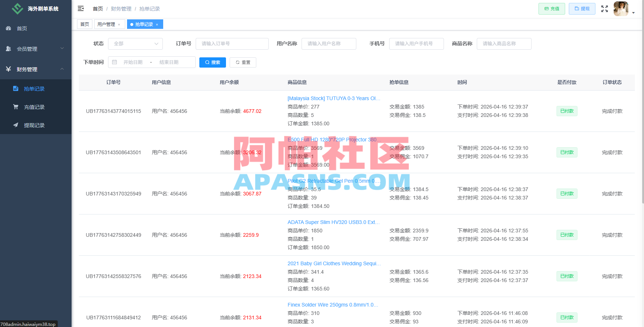Open the dropdown arrow beside avatar
The image size is (644, 327).
(x=633, y=13)
